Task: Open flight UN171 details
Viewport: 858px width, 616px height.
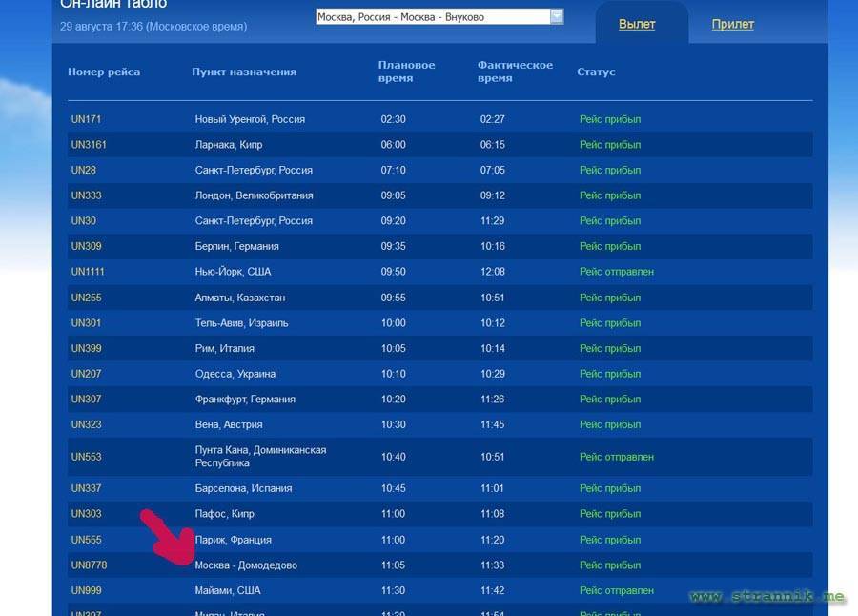Action: [86, 119]
